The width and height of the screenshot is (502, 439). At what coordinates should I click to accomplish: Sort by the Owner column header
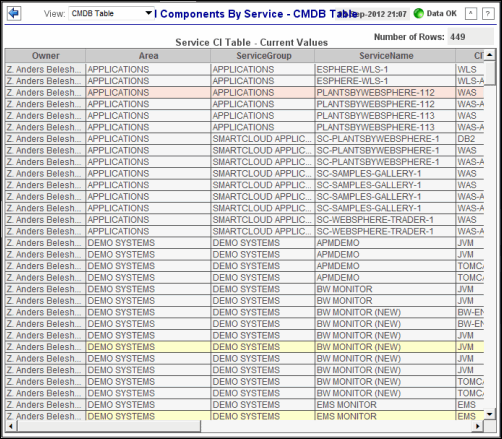[x=45, y=56]
